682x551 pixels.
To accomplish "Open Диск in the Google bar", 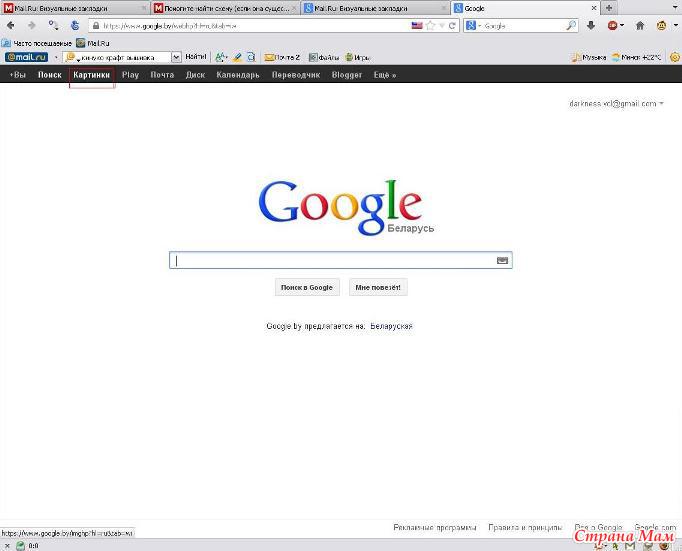I will coord(195,75).
